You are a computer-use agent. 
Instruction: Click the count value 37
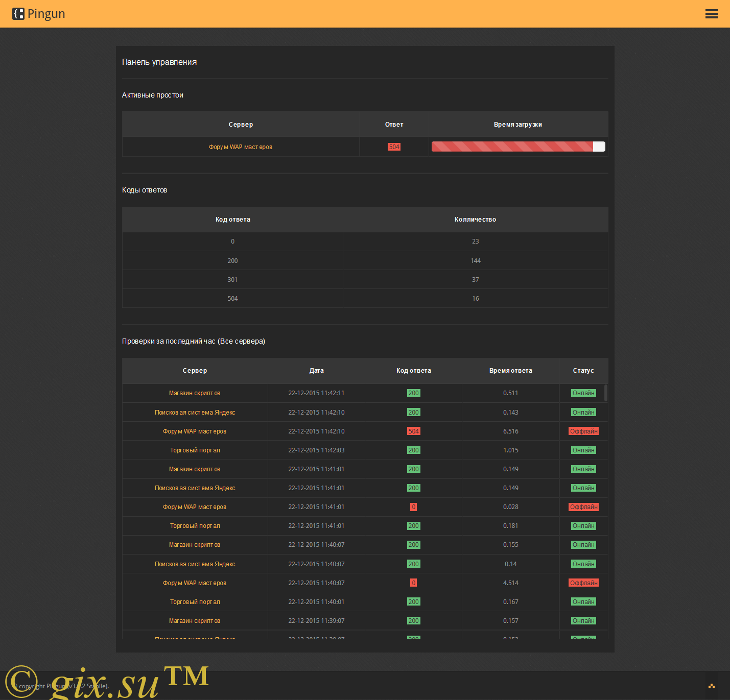(x=475, y=280)
